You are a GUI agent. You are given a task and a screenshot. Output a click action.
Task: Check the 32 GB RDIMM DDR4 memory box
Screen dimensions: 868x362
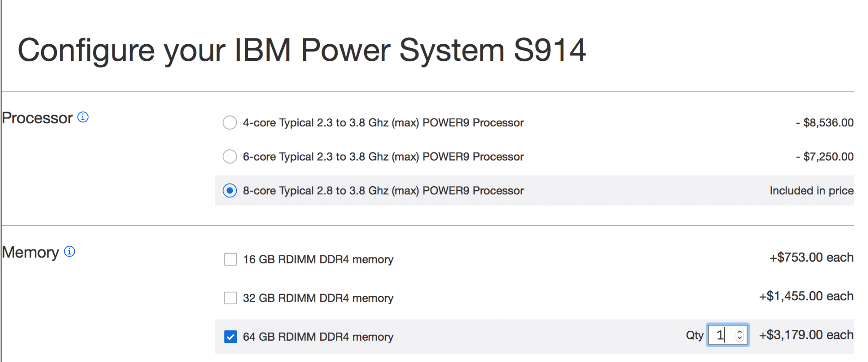click(230, 298)
